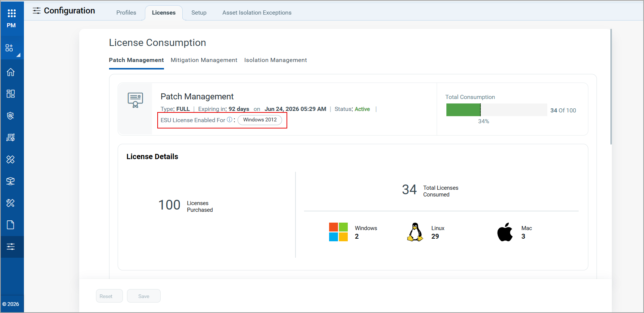Select the Mitigation Management tab
This screenshot has height=313, width=644.
pos(204,60)
